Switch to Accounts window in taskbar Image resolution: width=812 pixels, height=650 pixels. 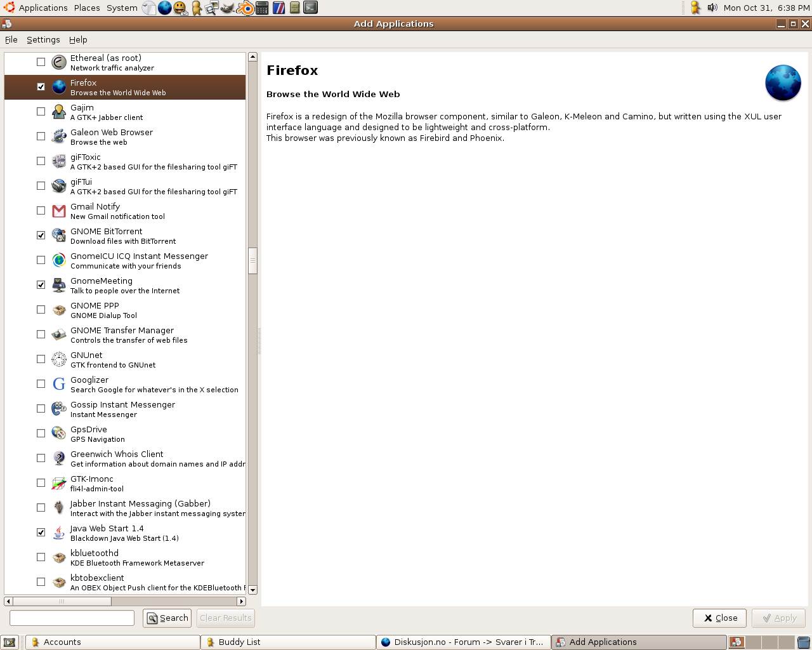[112, 642]
